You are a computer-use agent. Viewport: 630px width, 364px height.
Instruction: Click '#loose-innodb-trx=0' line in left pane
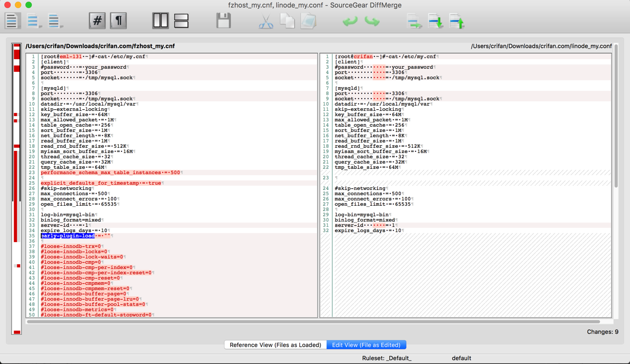click(71, 246)
